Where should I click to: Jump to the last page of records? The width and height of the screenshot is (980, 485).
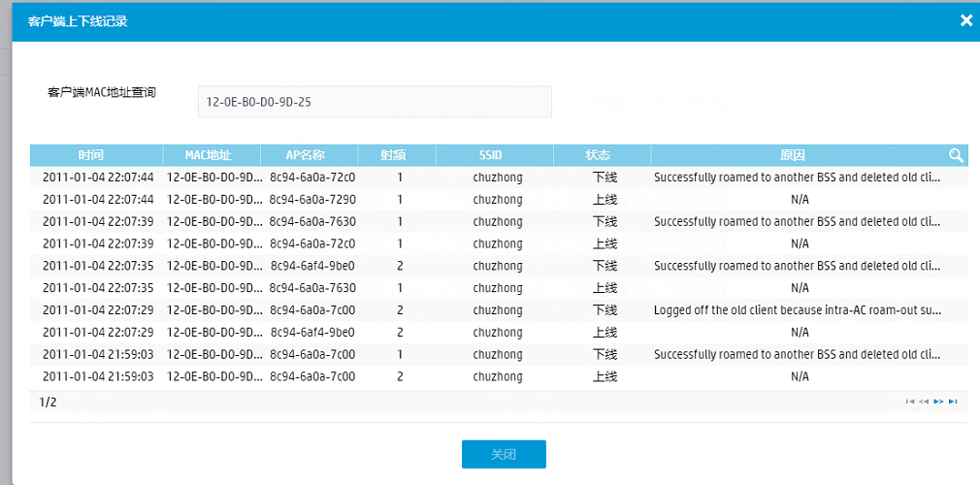tap(953, 402)
